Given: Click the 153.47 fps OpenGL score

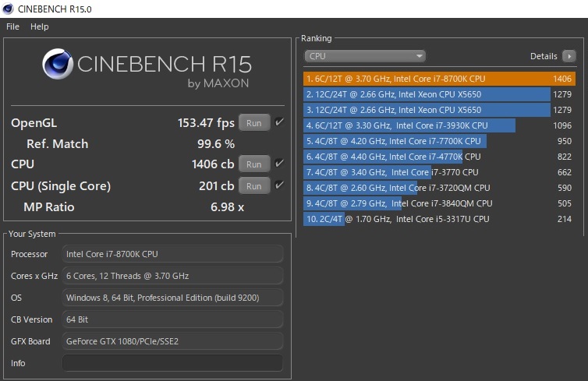Looking at the screenshot, I should pos(206,123).
